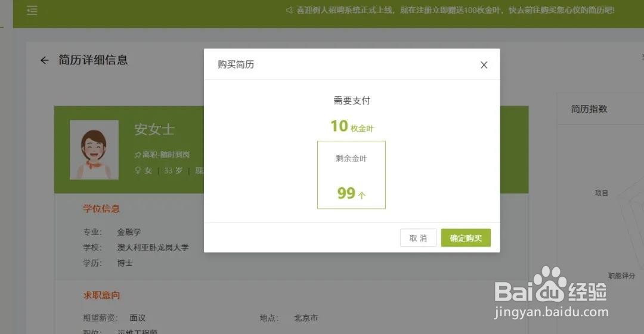Click the 求职意向 section heading

click(101, 295)
